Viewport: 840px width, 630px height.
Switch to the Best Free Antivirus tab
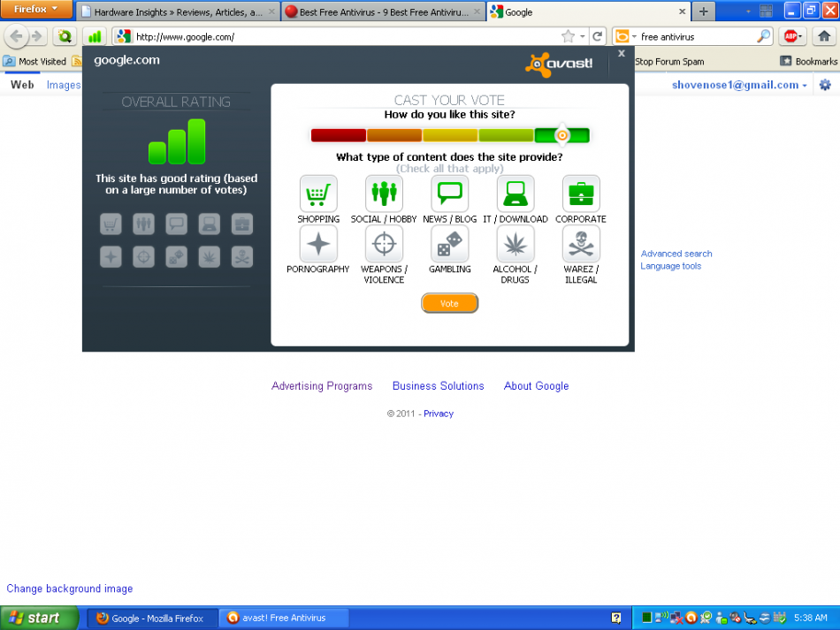[380, 12]
